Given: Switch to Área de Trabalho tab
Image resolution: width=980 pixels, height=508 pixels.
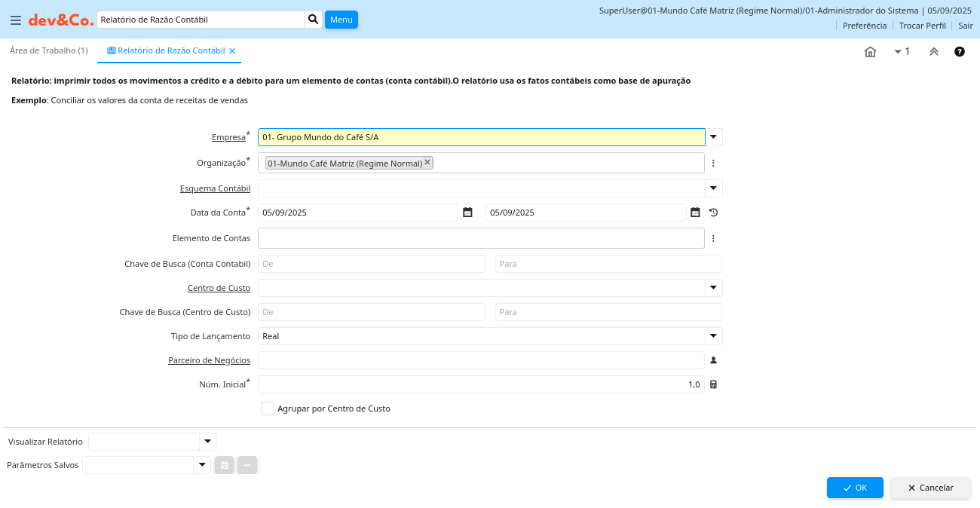Looking at the screenshot, I should (48, 50).
